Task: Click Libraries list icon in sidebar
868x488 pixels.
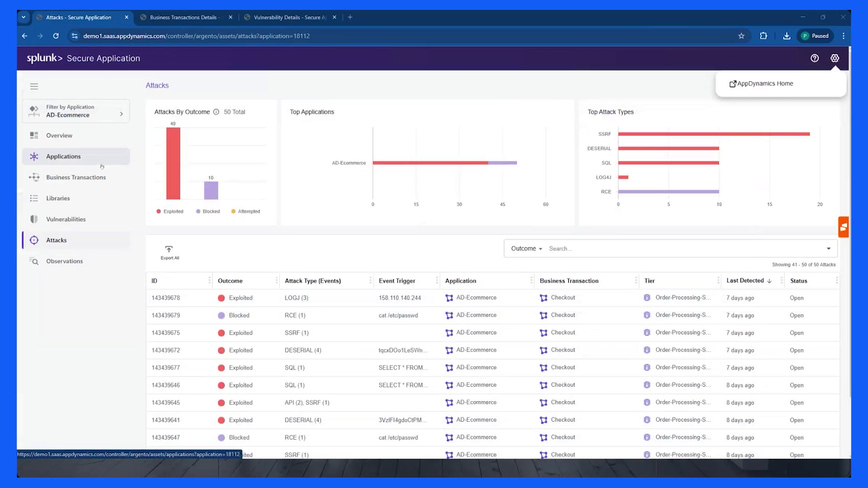Action: (34, 198)
